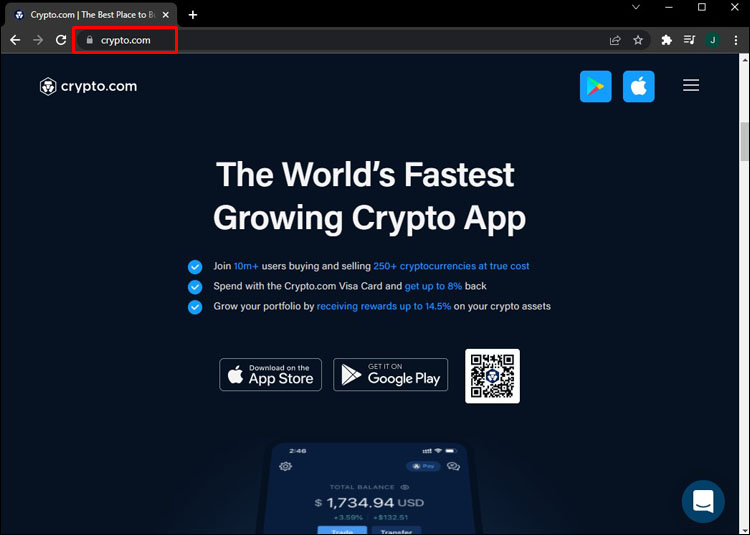Open the Extensions puzzle icon
Screen dimensions: 750x535
pyautogui.click(x=666, y=40)
